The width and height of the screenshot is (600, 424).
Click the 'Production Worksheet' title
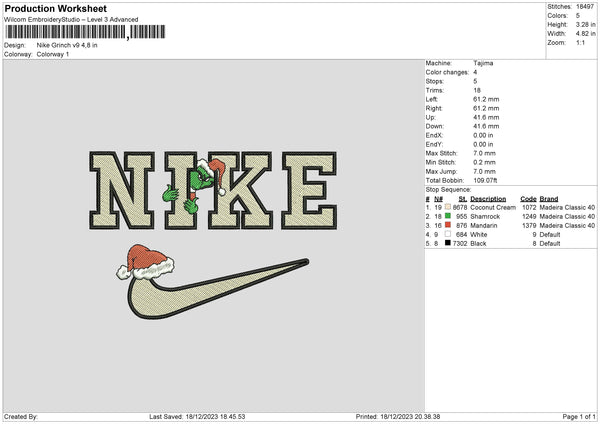[x=55, y=8]
